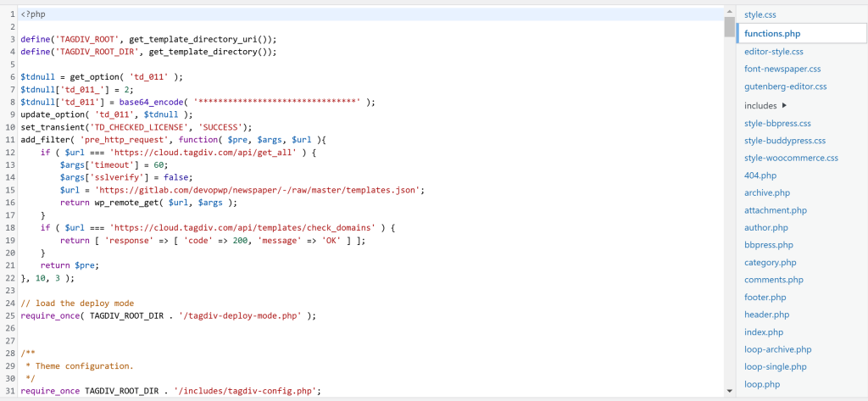The width and height of the screenshot is (868, 401).
Task: Click the require_once tagdiv-config.php line
Action: pos(170,391)
